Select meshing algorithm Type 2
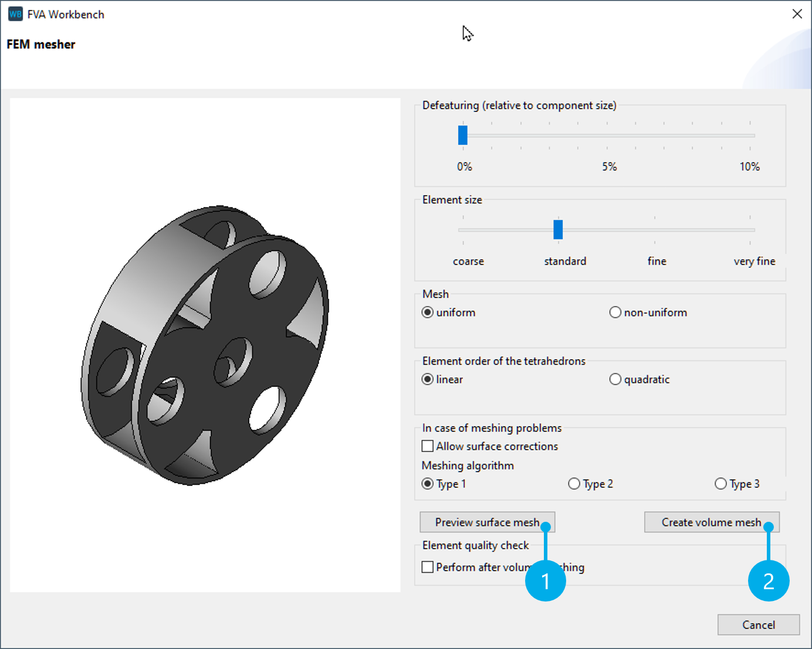The image size is (812, 649). (x=574, y=484)
